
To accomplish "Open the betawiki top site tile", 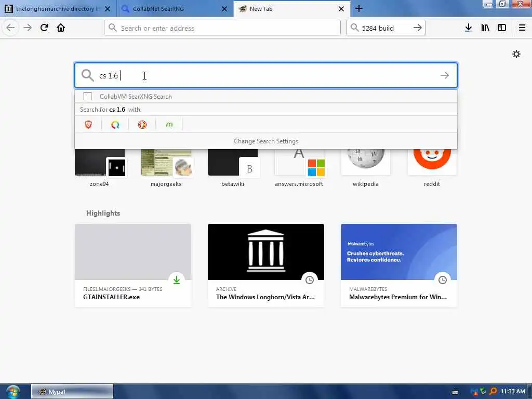I will click(233, 168).
